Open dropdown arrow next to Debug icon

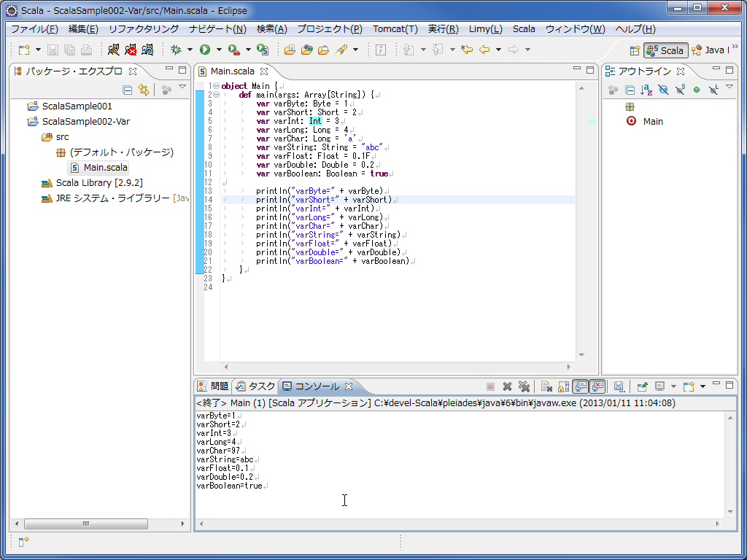[190, 50]
